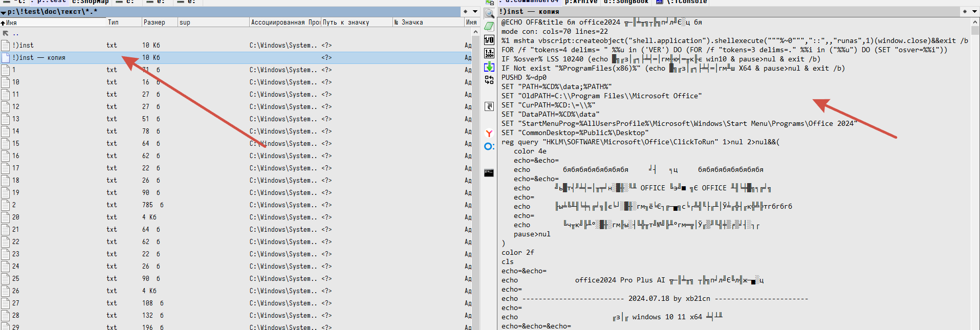980x330 pixels.
Task: Click the black console icon in toolbar
Action: point(489,173)
